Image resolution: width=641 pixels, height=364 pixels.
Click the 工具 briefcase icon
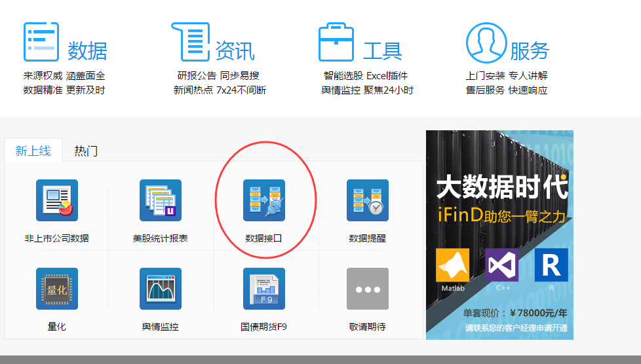coord(336,42)
